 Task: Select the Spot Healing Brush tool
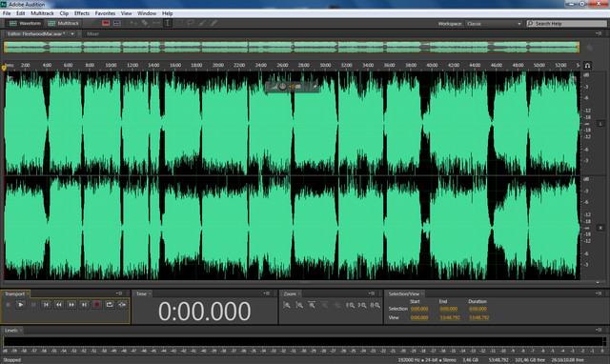[213, 23]
